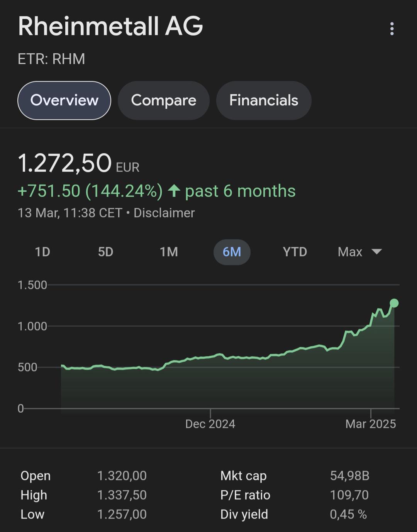Select the 6M time range
417x532 pixels.
click(232, 252)
